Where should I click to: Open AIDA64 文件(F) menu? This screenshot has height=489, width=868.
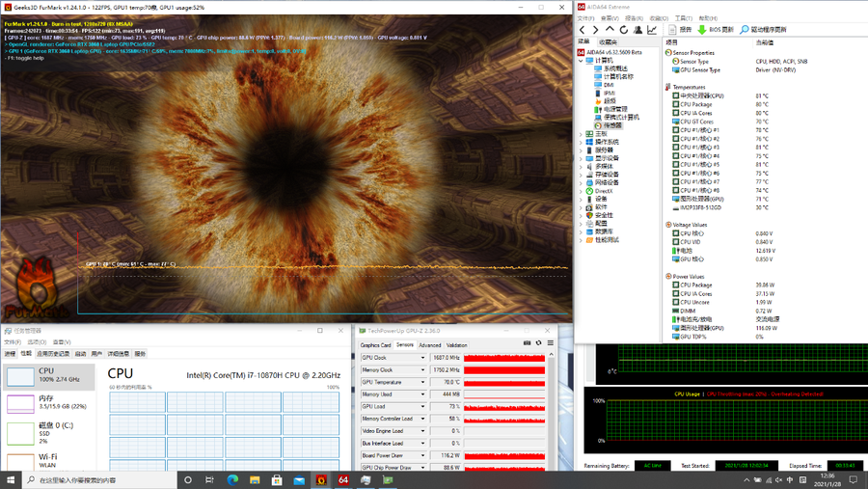(585, 18)
